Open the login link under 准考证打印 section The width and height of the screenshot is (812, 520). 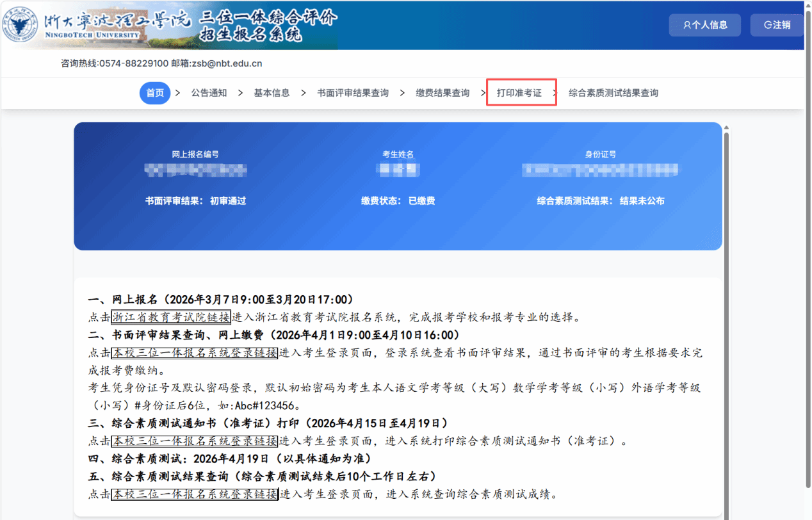click(195, 441)
